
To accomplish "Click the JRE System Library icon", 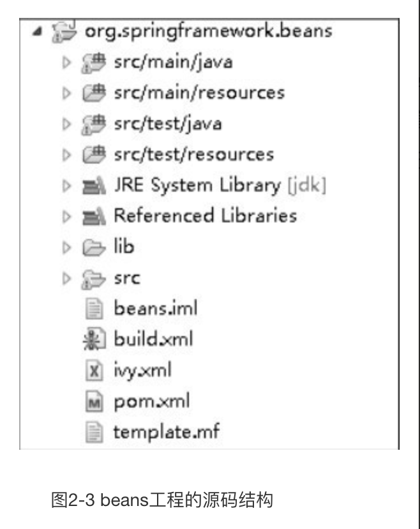I will click(x=94, y=186).
